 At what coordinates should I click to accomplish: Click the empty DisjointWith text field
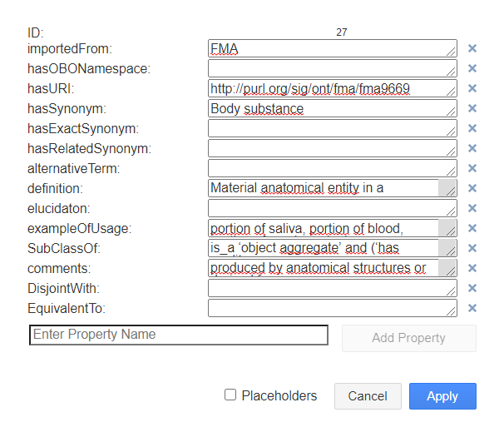click(x=332, y=288)
